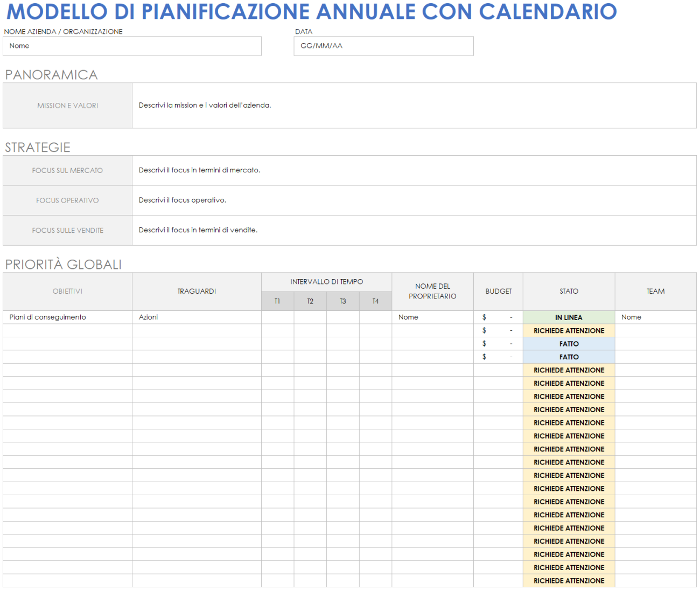Image resolution: width=700 pixels, height=590 pixels.
Task: Click the PANORAMICA section heading
Action: click(x=51, y=75)
